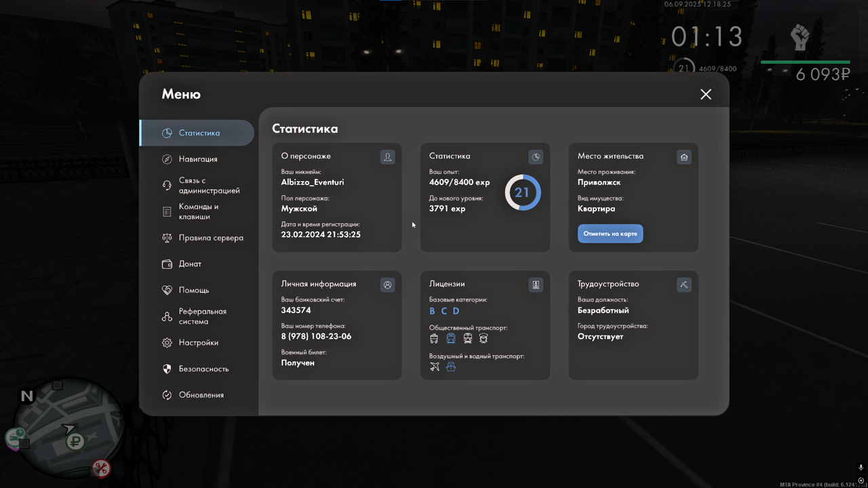Click the checkmark badge icon beside Обновления

[x=167, y=395]
